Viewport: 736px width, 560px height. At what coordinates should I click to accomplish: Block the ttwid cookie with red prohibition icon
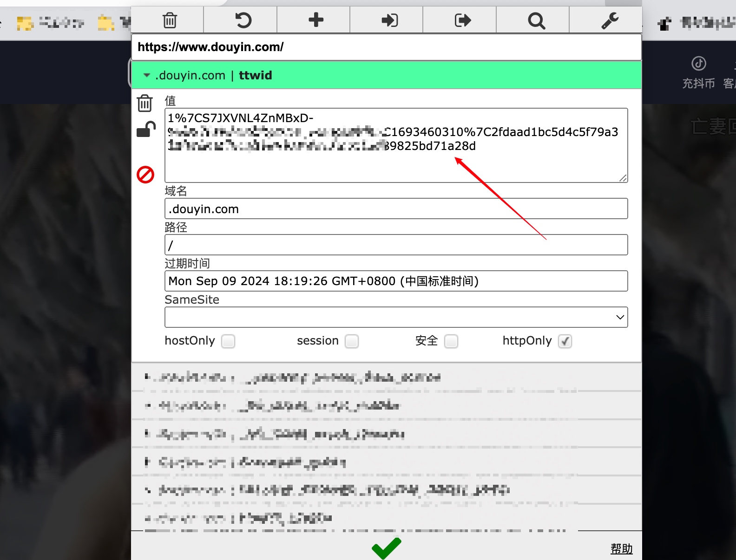(x=145, y=175)
